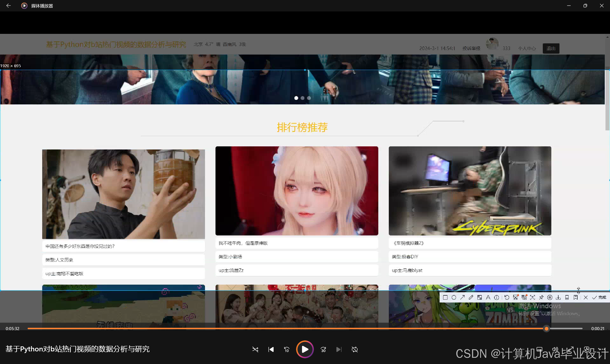Toggle repeat mode in the media player

click(355, 349)
